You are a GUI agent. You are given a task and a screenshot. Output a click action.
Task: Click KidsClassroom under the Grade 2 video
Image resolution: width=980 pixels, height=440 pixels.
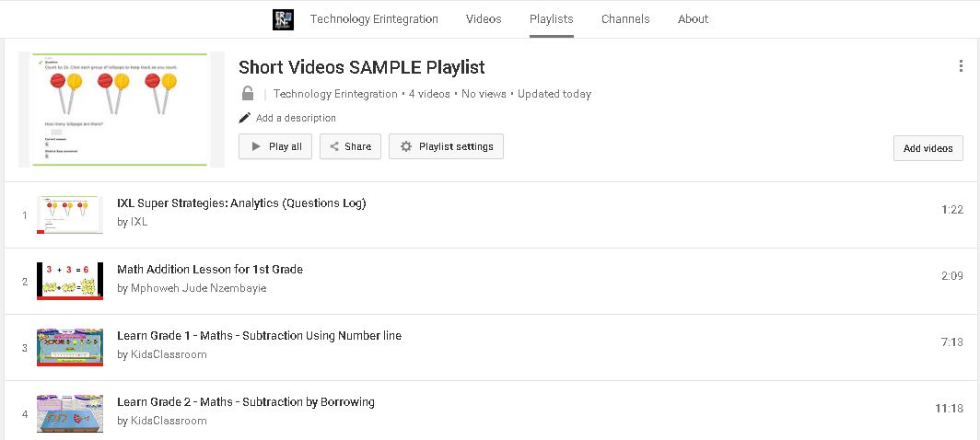(169, 421)
